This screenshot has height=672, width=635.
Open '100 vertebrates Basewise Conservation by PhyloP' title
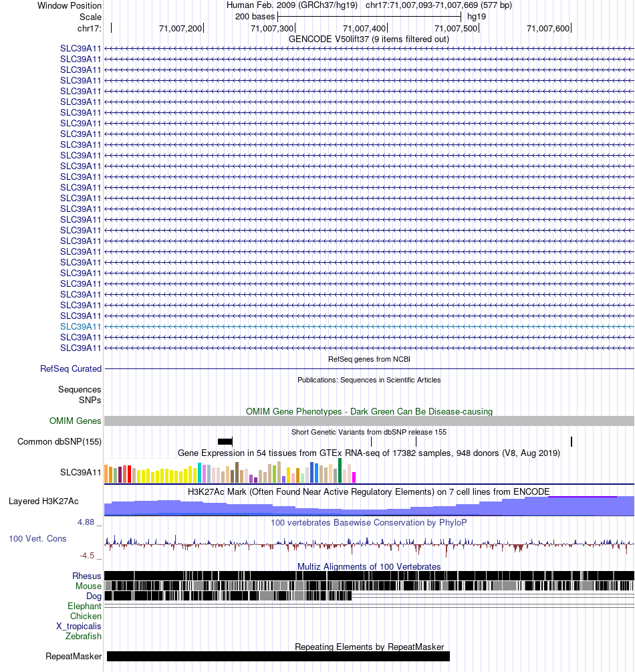tap(369, 522)
